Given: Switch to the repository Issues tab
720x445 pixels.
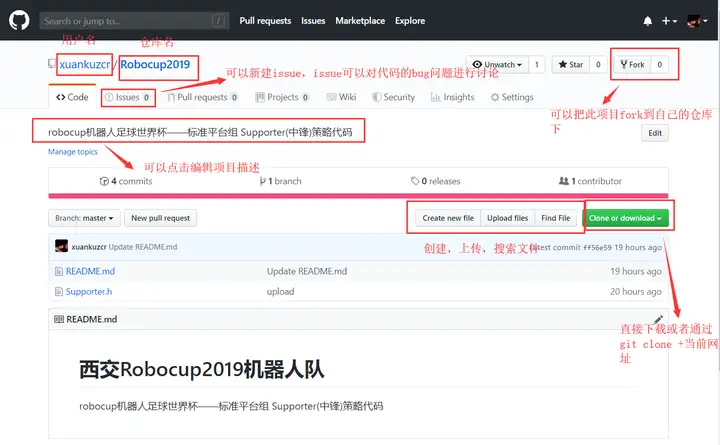Looking at the screenshot, I should point(127,97).
